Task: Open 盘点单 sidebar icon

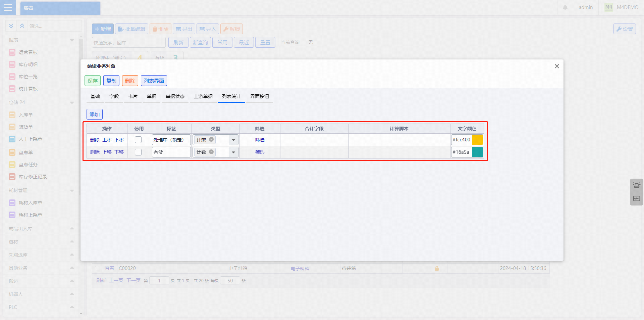Action: coord(12,152)
